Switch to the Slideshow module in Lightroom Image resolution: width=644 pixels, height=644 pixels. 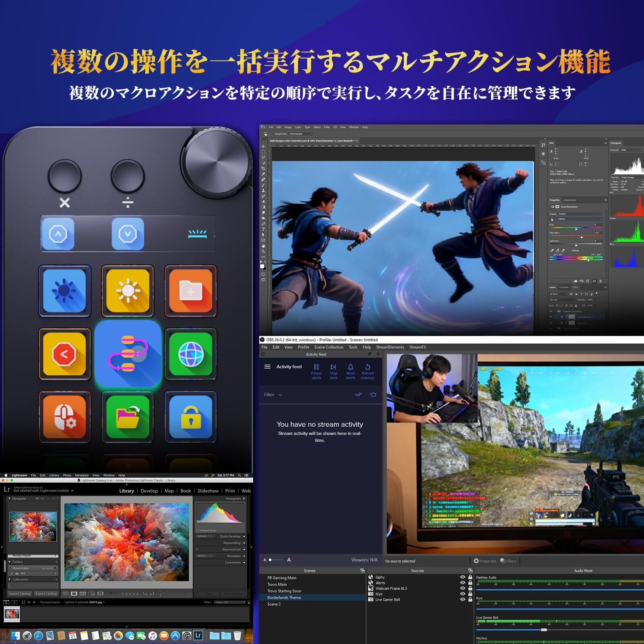pyautogui.click(x=208, y=491)
